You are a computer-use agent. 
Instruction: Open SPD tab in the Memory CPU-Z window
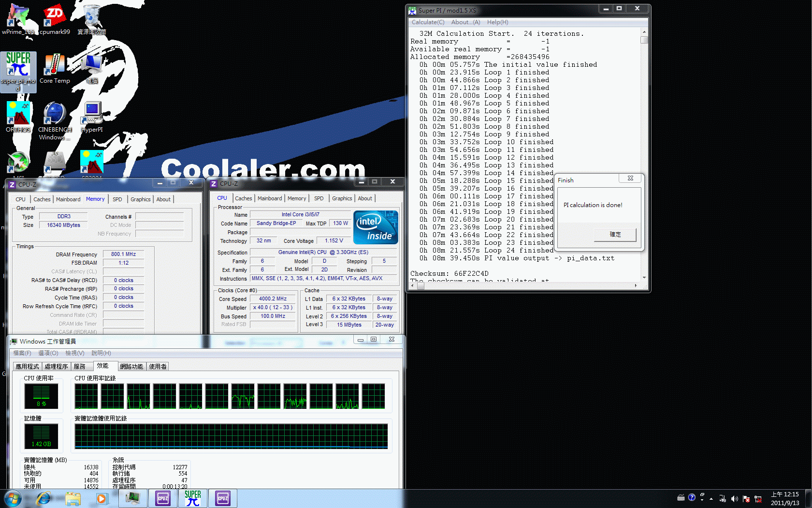click(x=117, y=199)
